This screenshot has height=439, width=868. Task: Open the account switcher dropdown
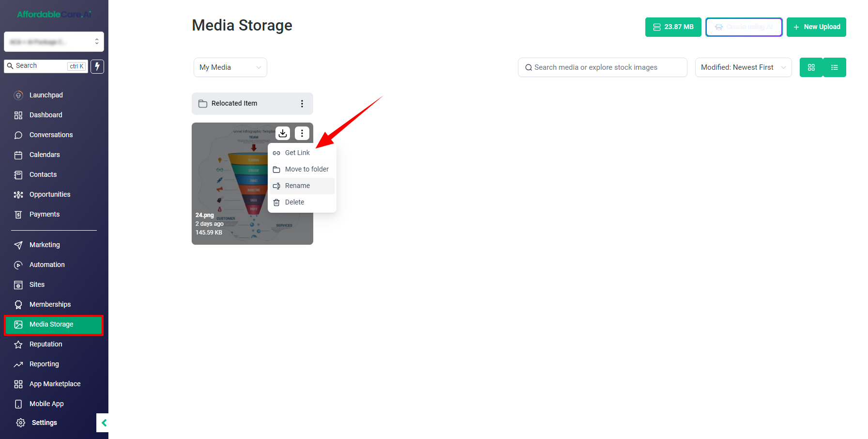54,42
